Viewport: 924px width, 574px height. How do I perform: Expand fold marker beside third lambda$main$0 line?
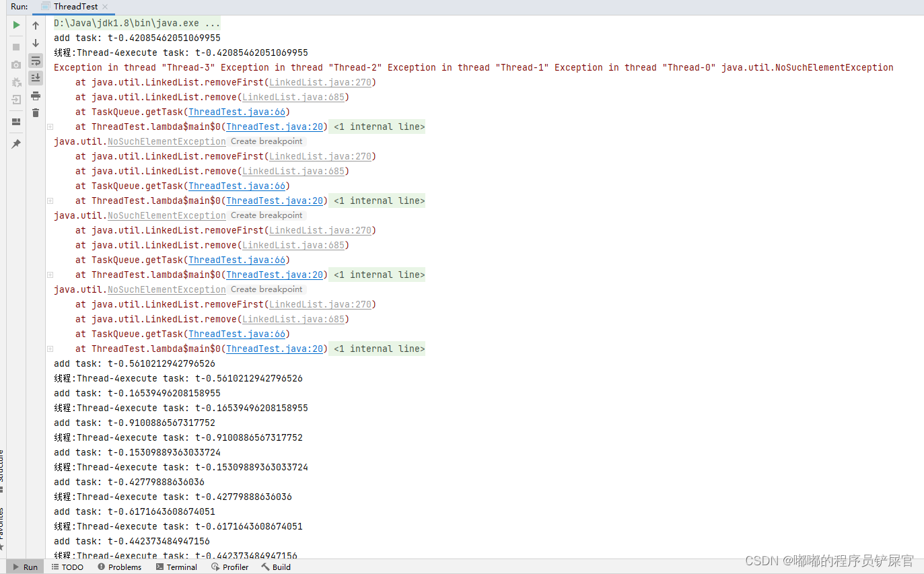coord(50,275)
